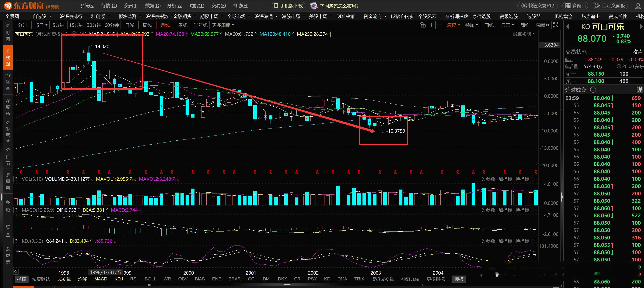Open 分价表 sidebar panel
Image resolution: width=644 pixels, height=288 pixels.
tap(8, 156)
